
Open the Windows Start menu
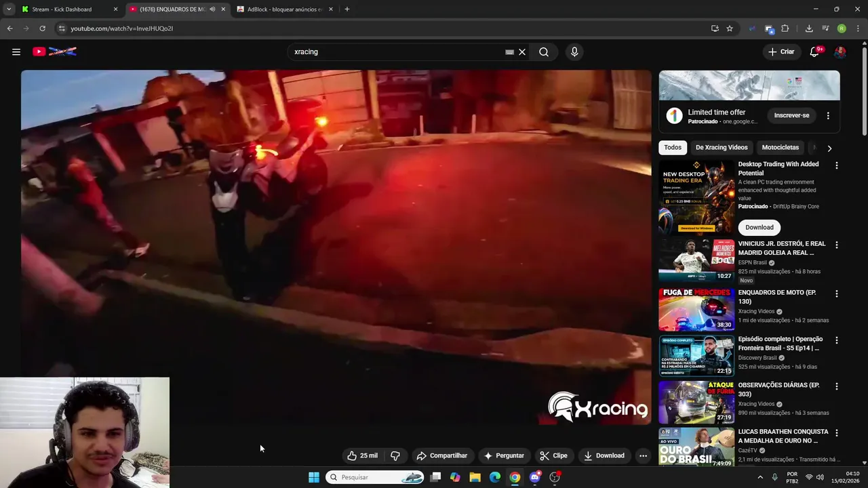314,477
